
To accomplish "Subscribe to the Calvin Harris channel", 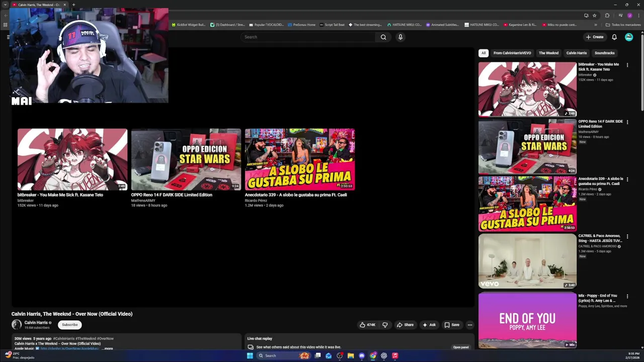I will [x=70, y=325].
